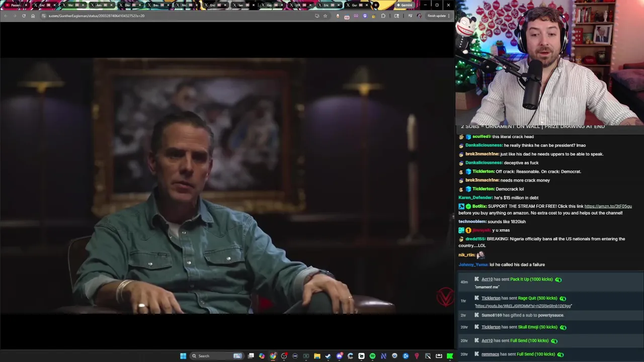Viewport: 644px width, 362px height.
Task: Open the Snipping Tool on taskbar
Action: pos(428,356)
